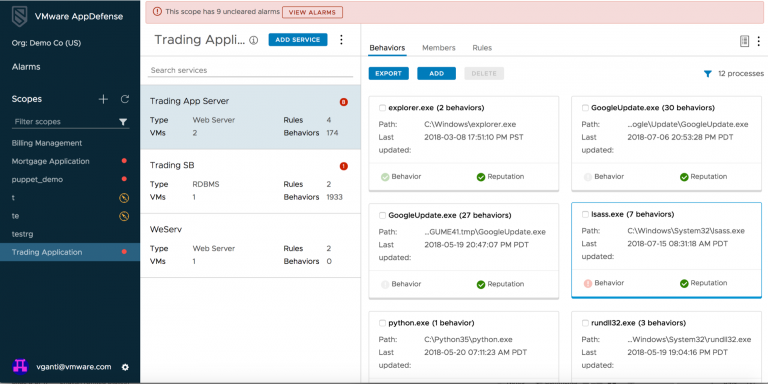
Task: Toggle the panel layout view icon
Action: 744,41
